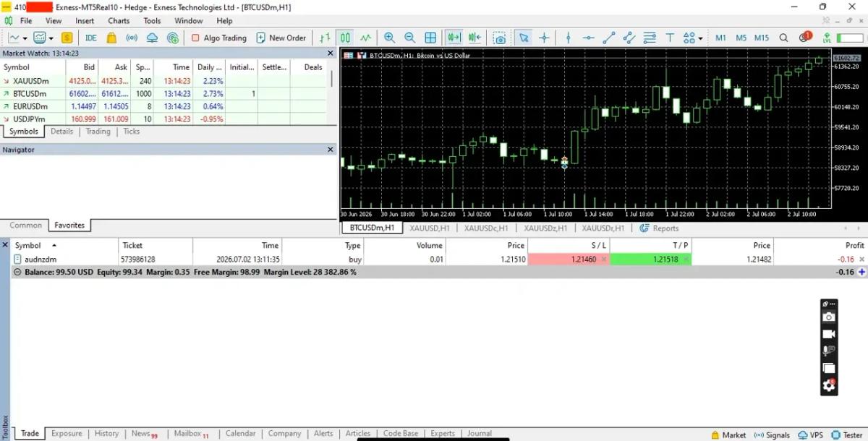Open the Charts menu
Screen dimensions: 868x441
[119, 21]
